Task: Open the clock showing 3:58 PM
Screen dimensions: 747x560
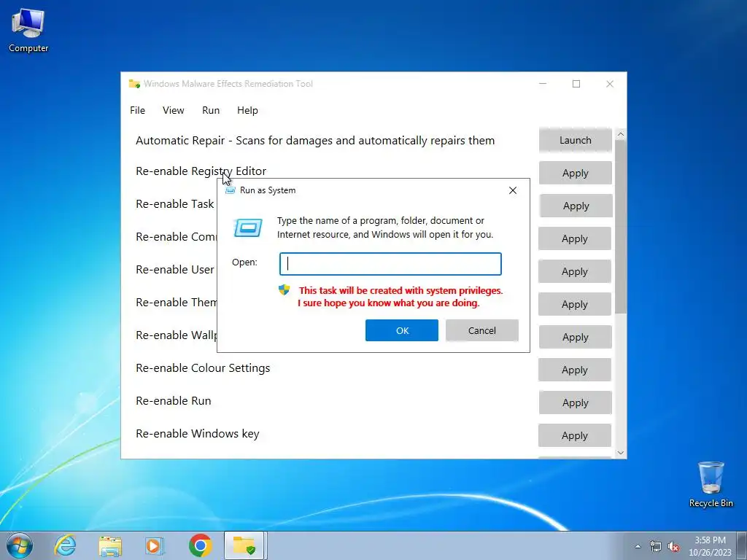Action: pos(710,546)
